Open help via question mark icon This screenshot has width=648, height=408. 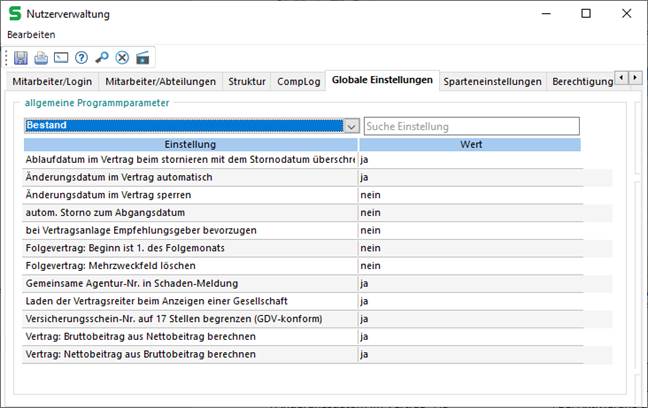coord(81,57)
